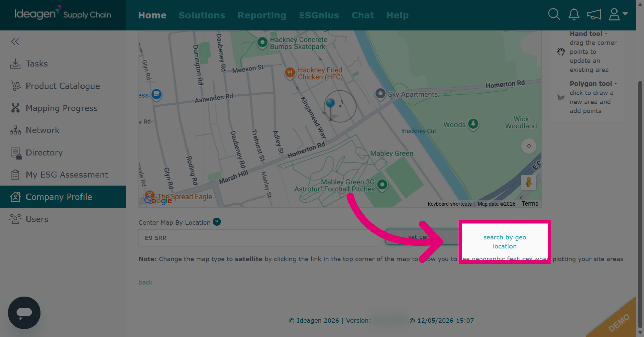Viewport: 644px width, 337px height.
Task: Click Hackney Concrete Bumps Skatepark marker
Action: 262,43
